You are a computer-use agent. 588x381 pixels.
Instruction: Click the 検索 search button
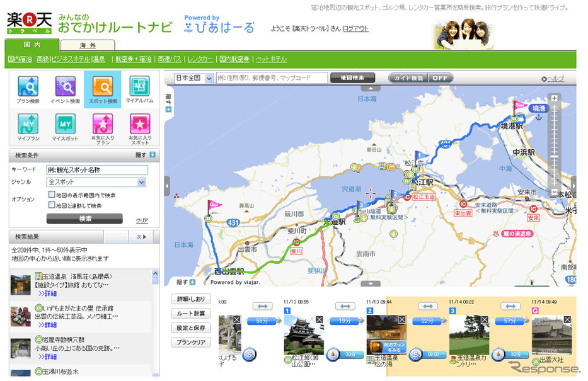coord(84,219)
